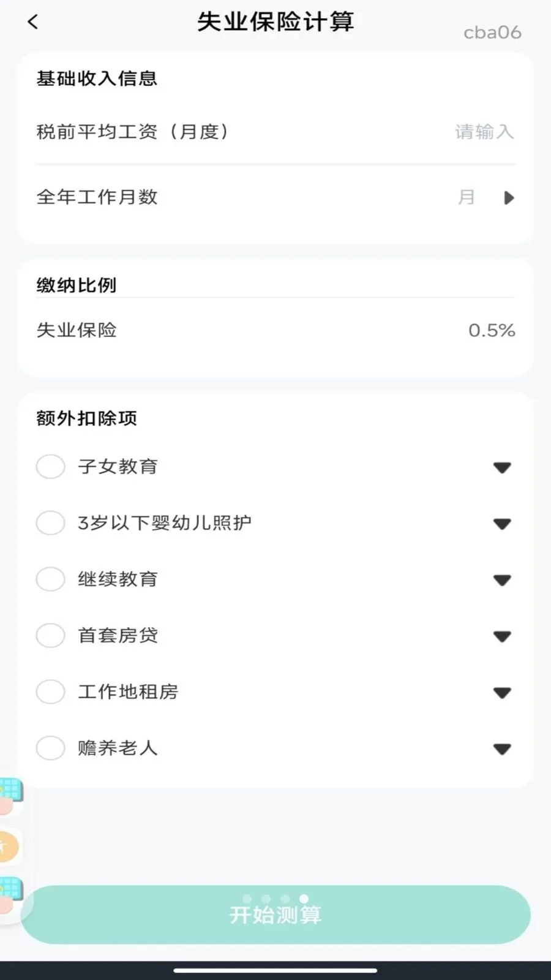Expand the 3岁以下婴幼儿照护 dropdown arrow
The height and width of the screenshot is (980, 551).
pyautogui.click(x=502, y=524)
